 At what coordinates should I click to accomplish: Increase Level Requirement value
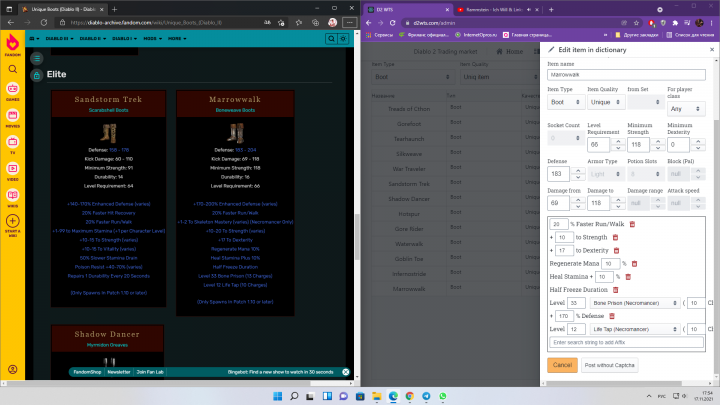618,141
